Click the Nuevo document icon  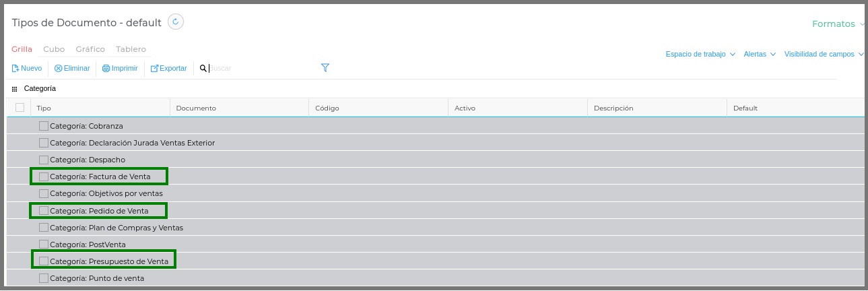[15, 68]
